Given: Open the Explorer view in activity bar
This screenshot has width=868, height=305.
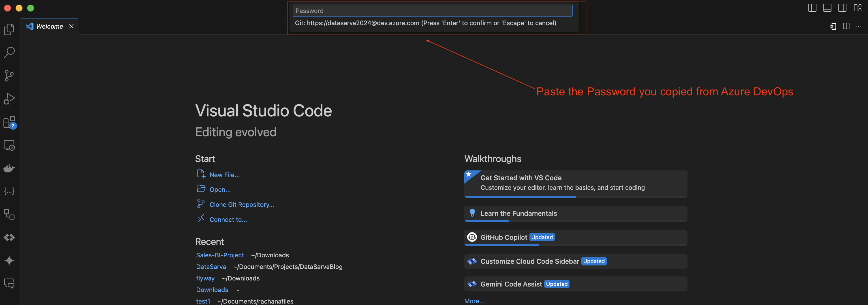Looking at the screenshot, I should point(9,29).
